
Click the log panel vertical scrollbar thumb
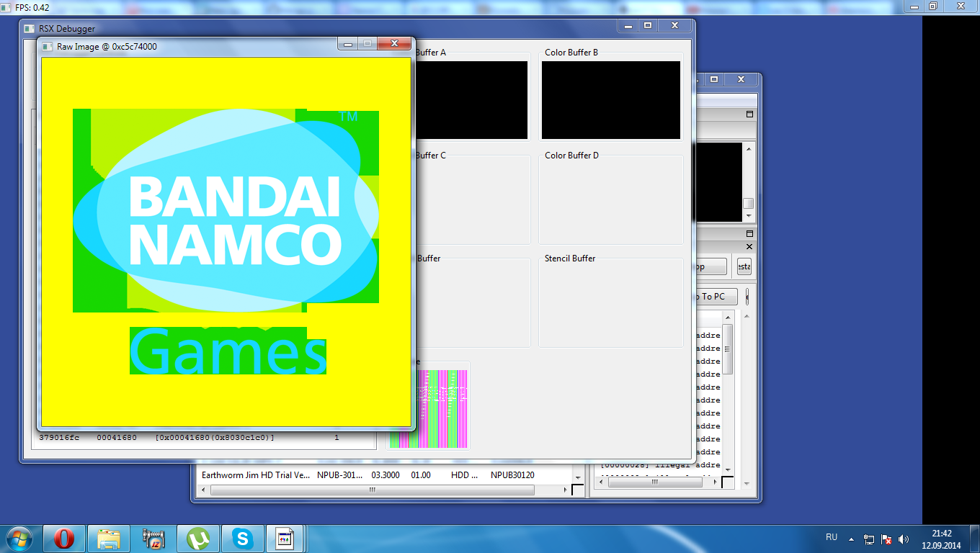click(x=728, y=349)
